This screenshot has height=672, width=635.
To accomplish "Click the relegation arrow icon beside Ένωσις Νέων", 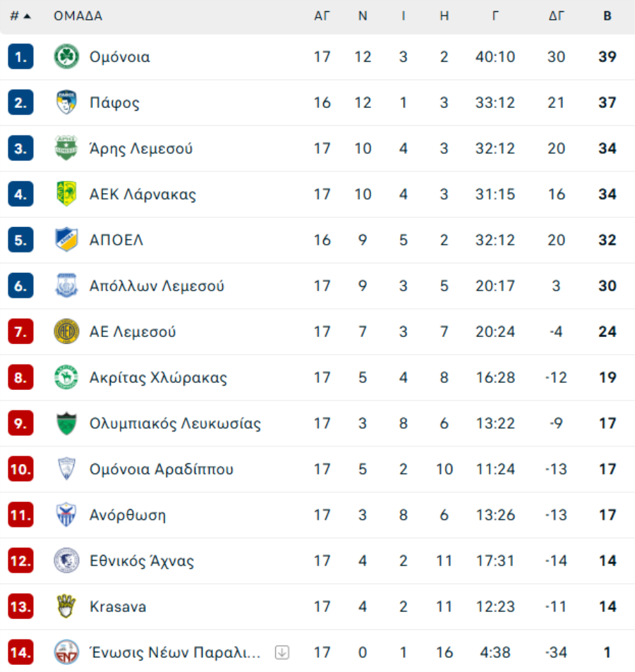I will (x=282, y=652).
